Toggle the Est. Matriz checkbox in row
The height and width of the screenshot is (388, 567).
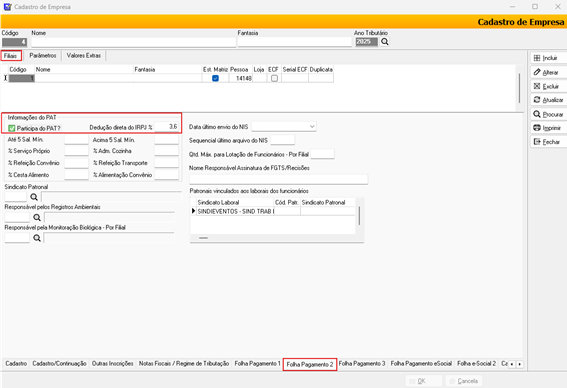pyautogui.click(x=215, y=78)
